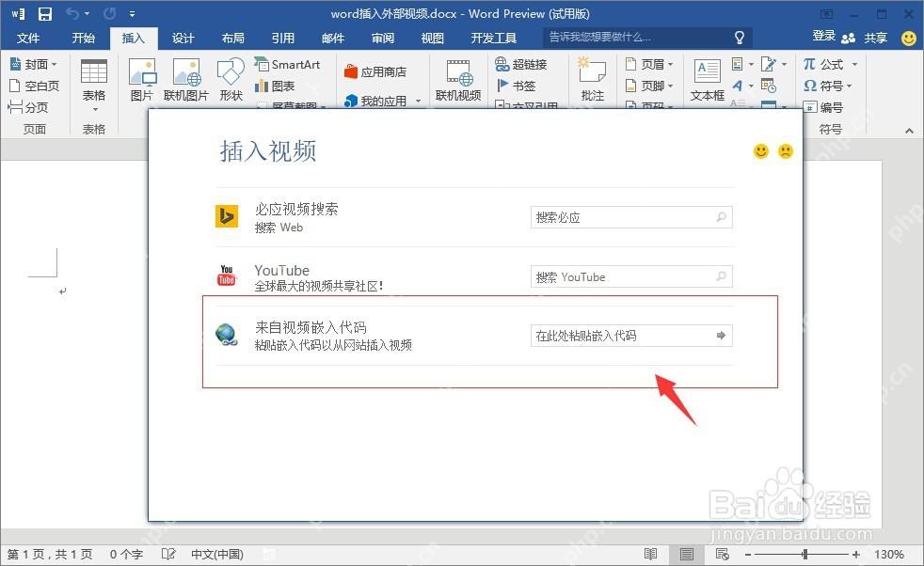Insert a blank page (空白页)
Screen dimensions: 924x566
click(x=34, y=86)
